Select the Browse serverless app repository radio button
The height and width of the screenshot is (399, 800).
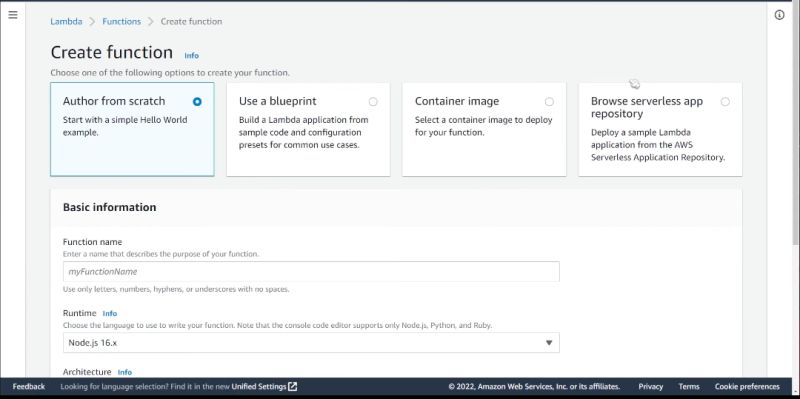(725, 102)
